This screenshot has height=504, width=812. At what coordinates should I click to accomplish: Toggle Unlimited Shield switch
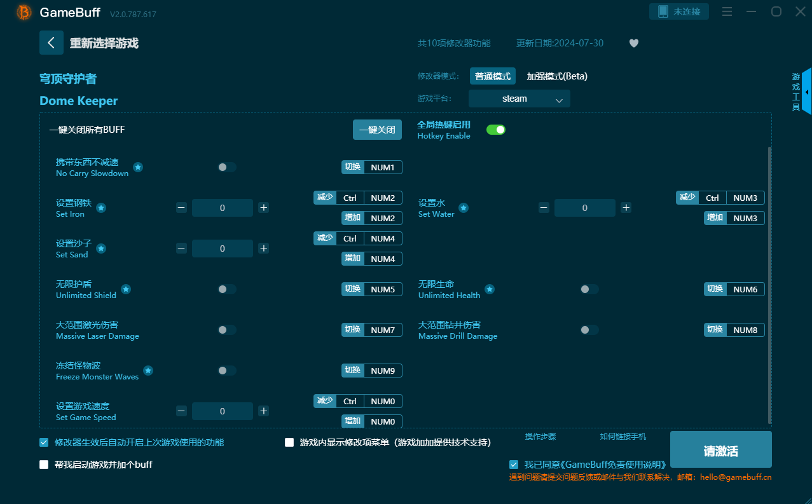pos(227,289)
